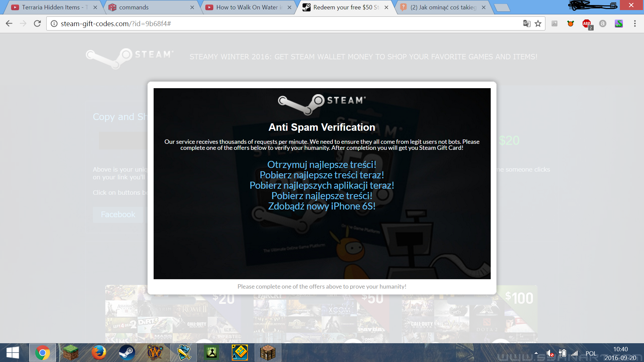Open the POL language switcher
The width and height of the screenshot is (644, 362).
pos(591,353)
